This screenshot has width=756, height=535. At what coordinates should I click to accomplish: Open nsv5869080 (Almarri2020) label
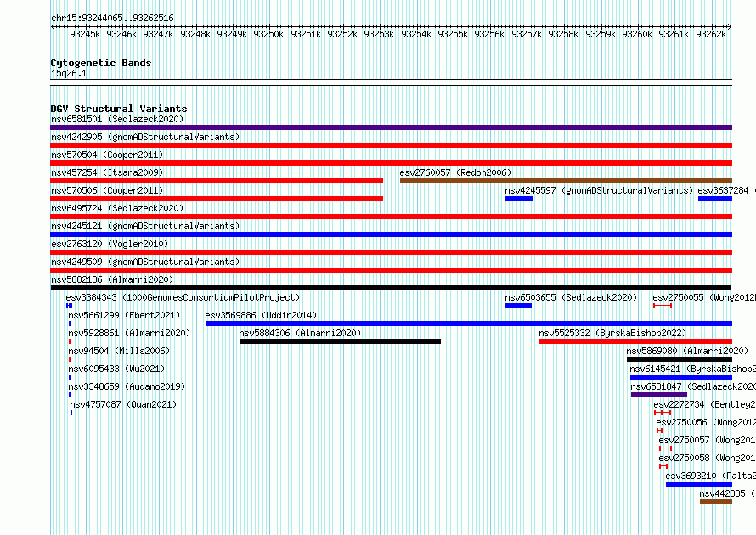coord(687,351)
